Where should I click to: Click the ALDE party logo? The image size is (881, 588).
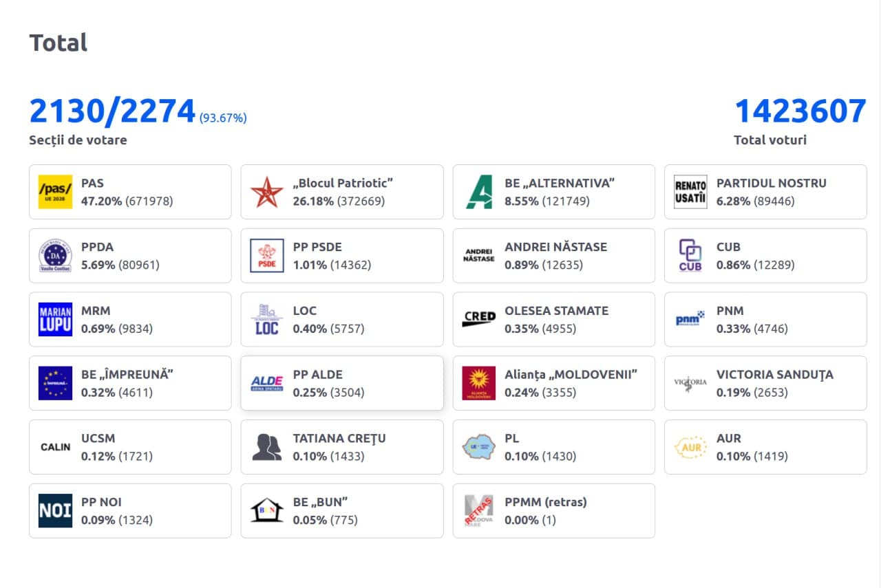click(x=266, y=383)
